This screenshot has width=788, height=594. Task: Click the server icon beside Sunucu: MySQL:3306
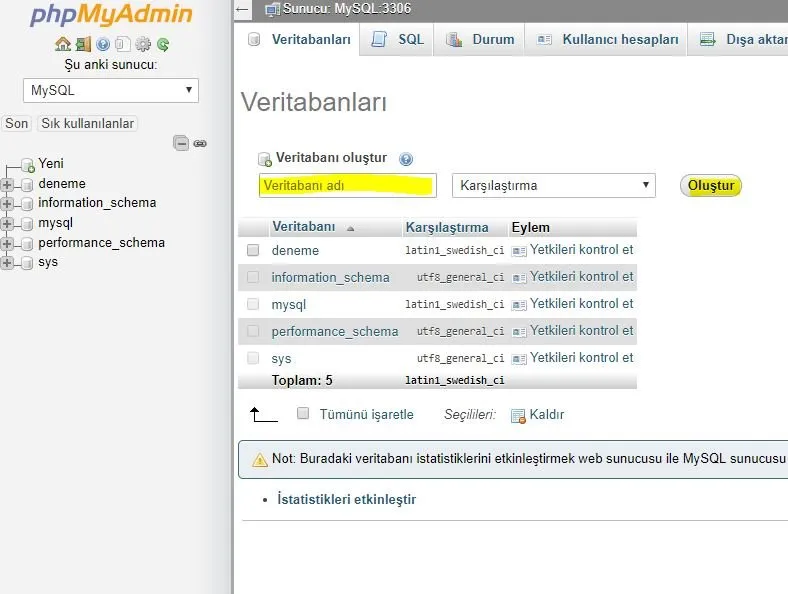[x=272, y=9]
